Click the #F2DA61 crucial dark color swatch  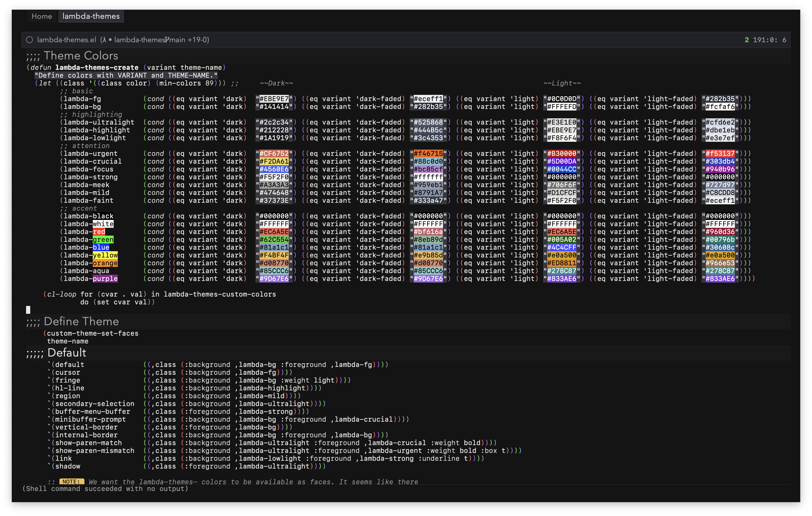click(x=274, y=162)
